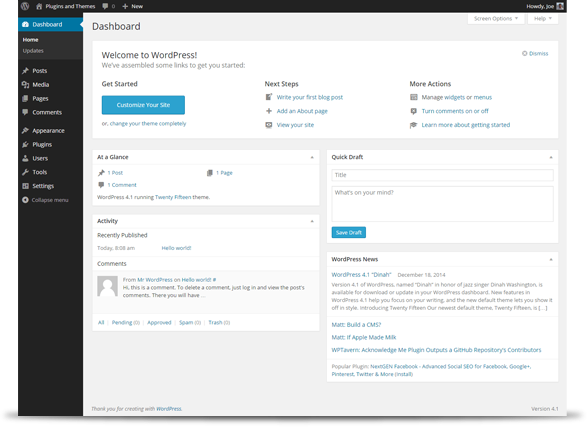The height and width of the screenshot is (427, 587).
Task: Click the Posts pushpin icon in sidebar
Action: pos(25,71)
